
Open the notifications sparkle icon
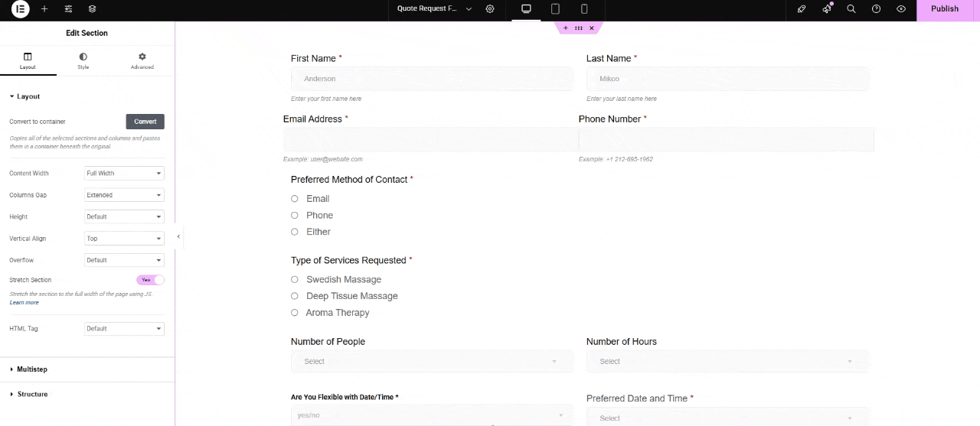click(827, 9)
